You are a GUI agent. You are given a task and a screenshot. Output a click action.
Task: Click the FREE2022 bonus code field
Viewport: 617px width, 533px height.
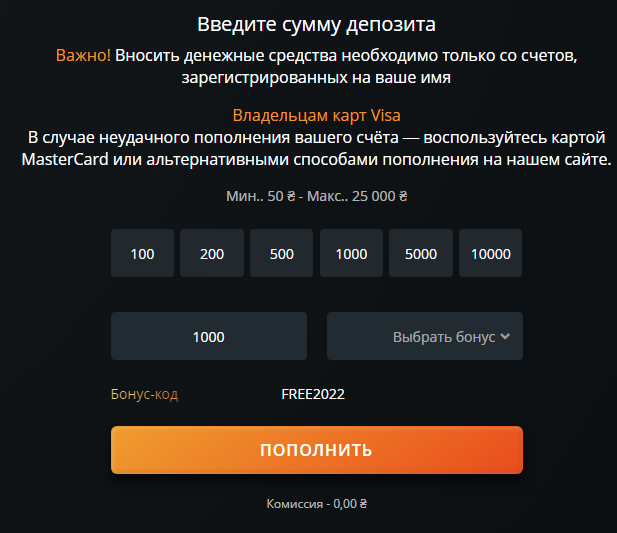coord(313,394)
